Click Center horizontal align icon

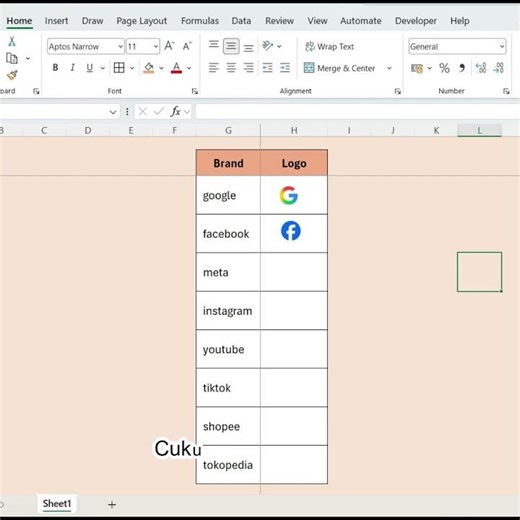pos(231,68)
